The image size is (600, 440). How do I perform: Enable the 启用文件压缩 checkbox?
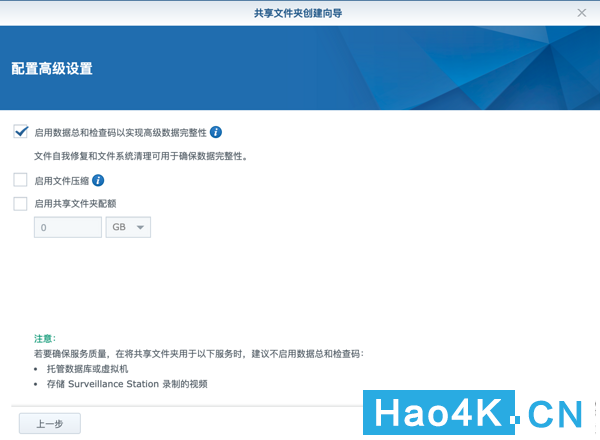pos(20,180)
